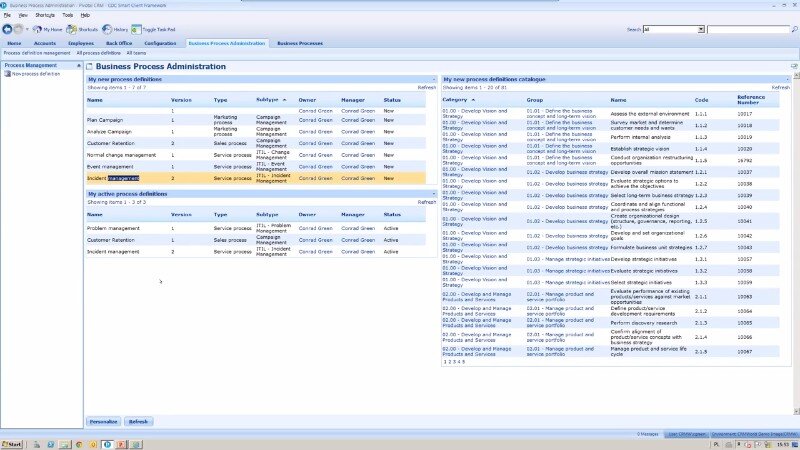
Task: Select the Incident management row
Action: pyautogui.click(x=112, y=178)
